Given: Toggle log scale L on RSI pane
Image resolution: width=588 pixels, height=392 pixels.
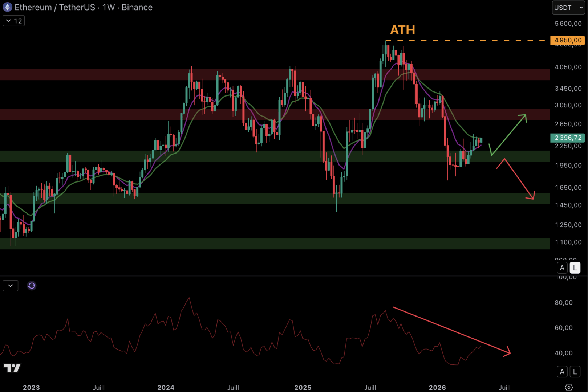Looking at the screenshot, I should tap(575, 372).
